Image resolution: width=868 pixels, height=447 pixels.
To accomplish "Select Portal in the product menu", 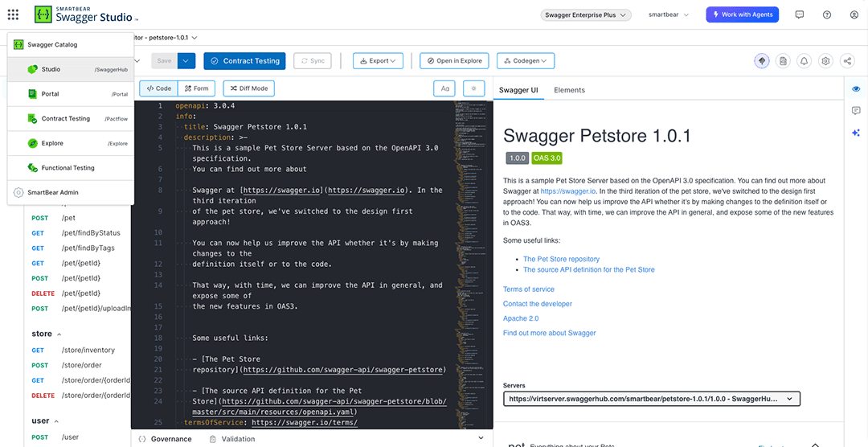I will tap(71, 94).
